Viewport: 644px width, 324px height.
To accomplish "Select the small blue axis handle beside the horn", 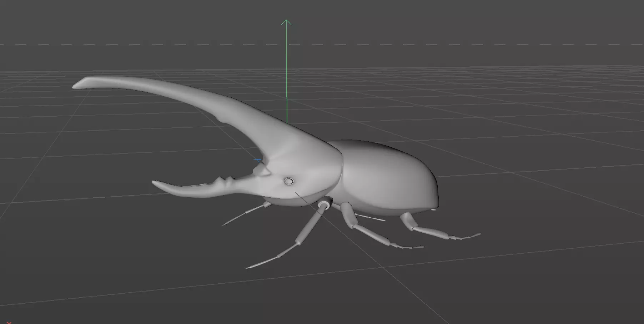I will click(257, 161).
